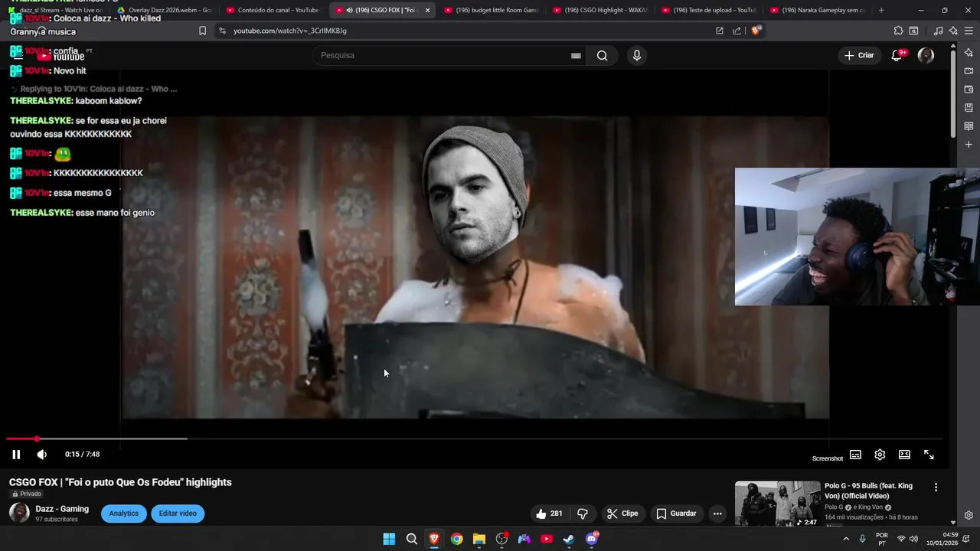Switch to Teste de upload tab

coord(708,10)
